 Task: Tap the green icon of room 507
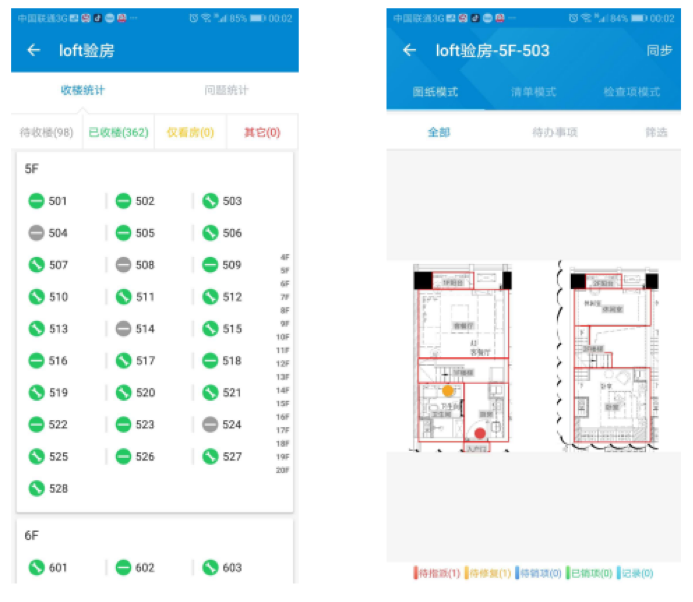click(x=36, y=265)
